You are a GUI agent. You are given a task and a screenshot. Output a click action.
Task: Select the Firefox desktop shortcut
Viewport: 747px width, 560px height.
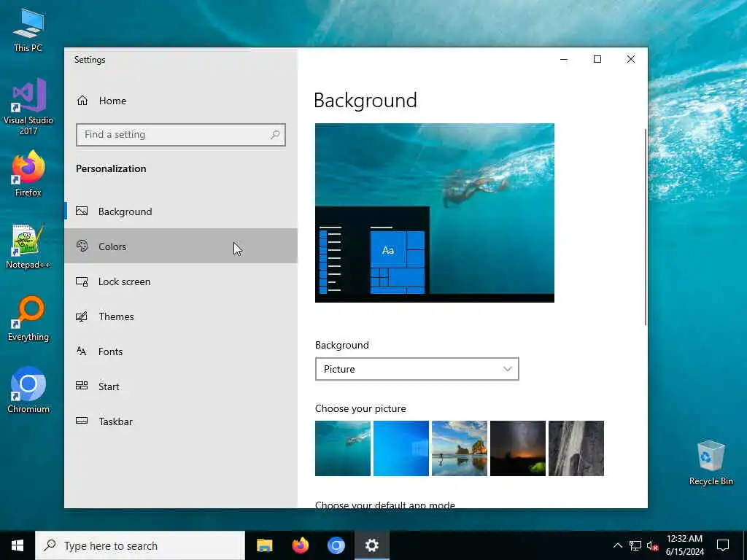[28, 174]
